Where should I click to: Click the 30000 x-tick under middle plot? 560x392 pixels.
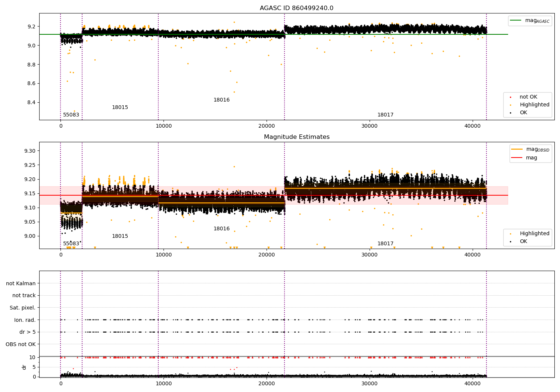[x=370, y=255]
